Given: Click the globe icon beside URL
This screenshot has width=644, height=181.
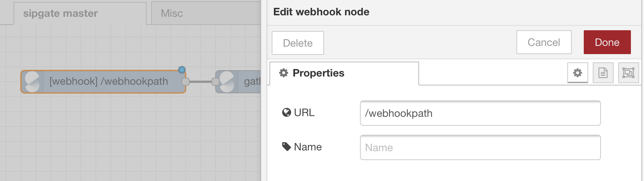Looking at the screenshot, I should (x=287, y=112).
